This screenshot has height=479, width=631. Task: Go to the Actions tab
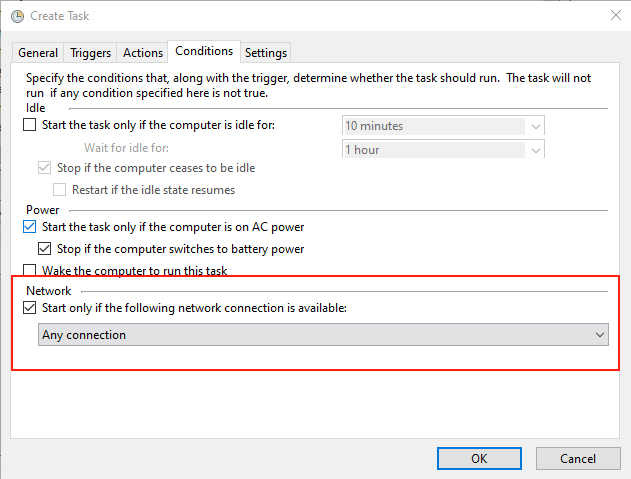pos(142,52)
